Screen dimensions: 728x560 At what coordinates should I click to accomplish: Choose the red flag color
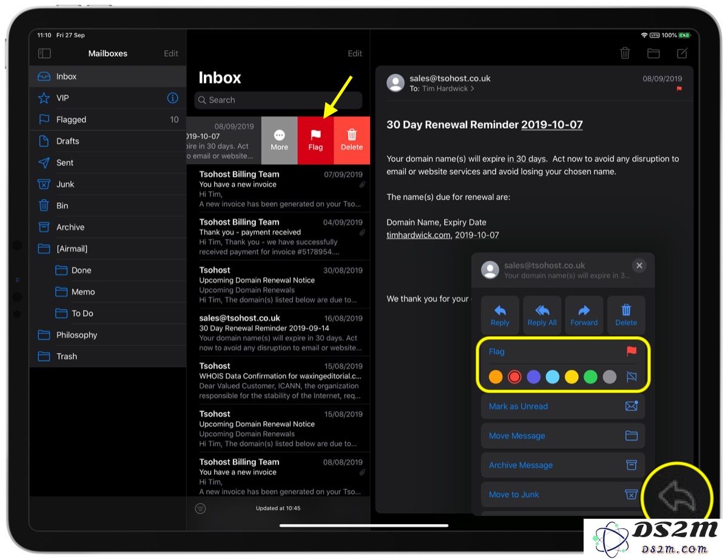point(514,377)
